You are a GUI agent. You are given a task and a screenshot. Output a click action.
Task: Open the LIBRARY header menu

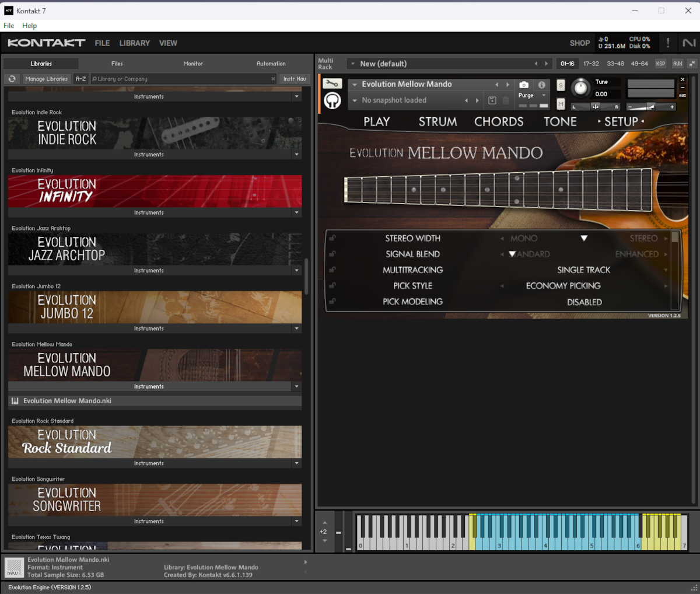135,43
